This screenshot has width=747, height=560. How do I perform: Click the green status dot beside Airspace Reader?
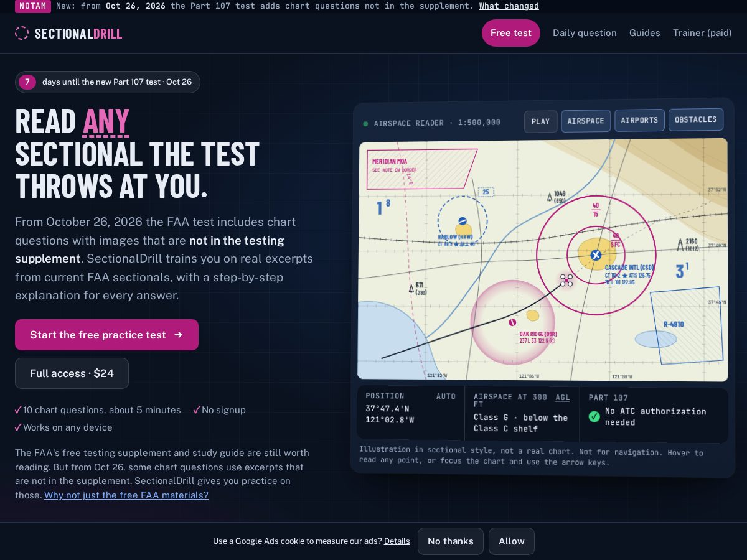[365, 123]
